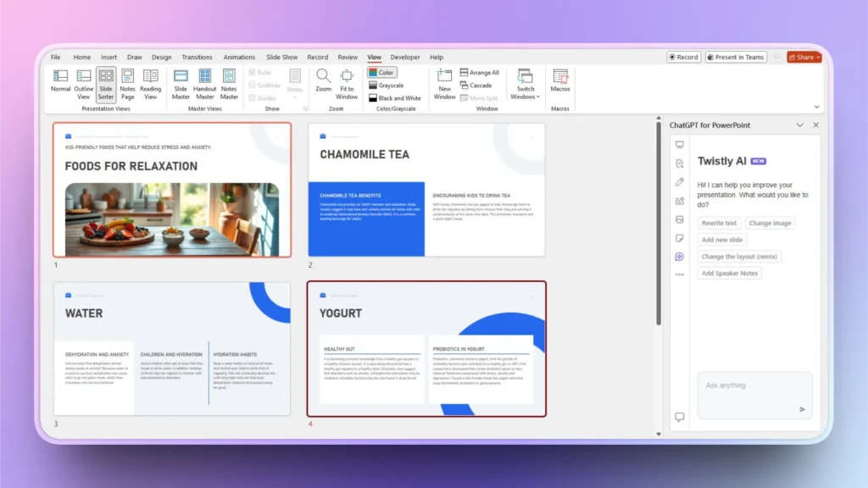
Task: Select the Normal view icon
Action: (60, 82)
